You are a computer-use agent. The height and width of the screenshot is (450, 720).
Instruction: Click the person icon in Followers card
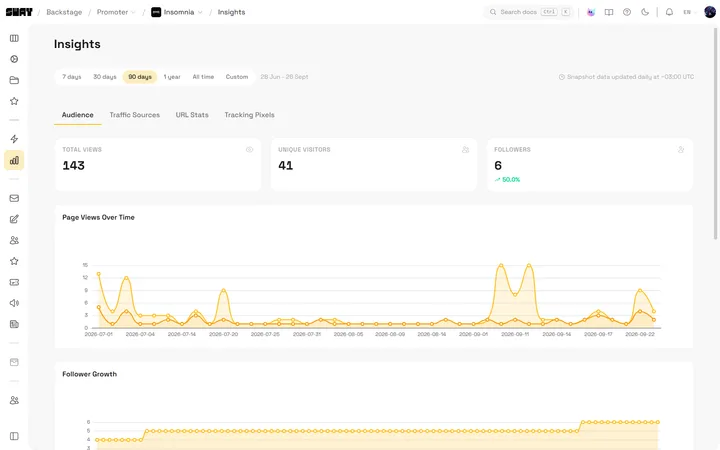click(681, 150)
